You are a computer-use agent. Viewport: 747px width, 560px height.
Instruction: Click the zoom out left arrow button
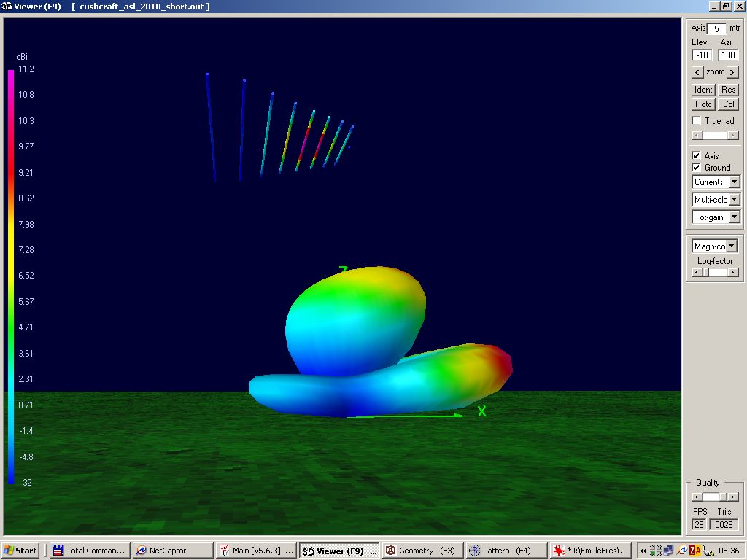[697, 72]
